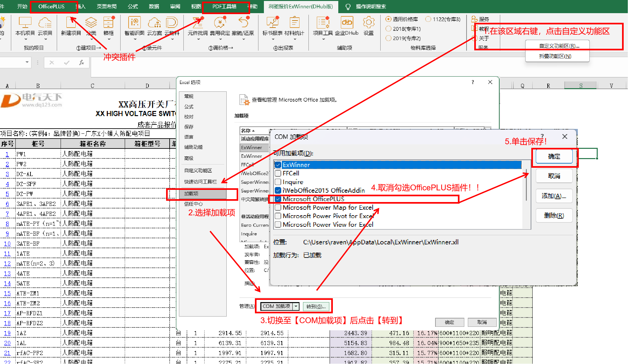Click the lightbulb 操作说明搜索 icon
Viewport: 632px width, 364px height.
tap(348, 6)
